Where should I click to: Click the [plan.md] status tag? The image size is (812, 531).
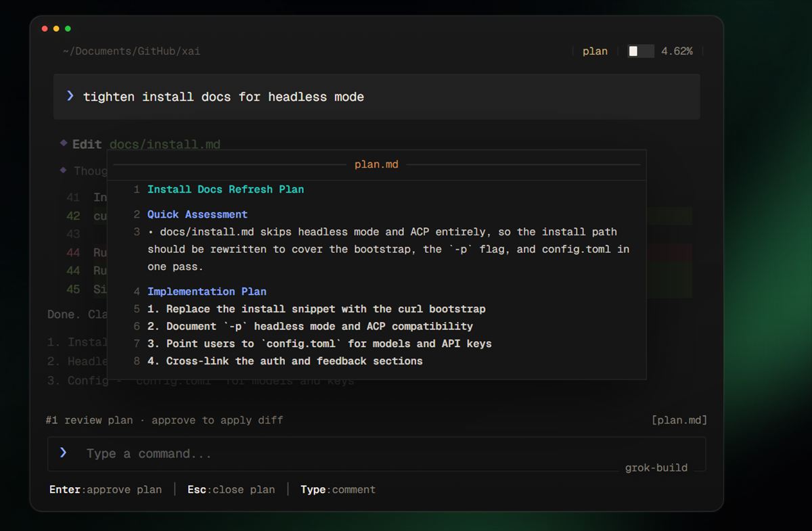point(679,420)
